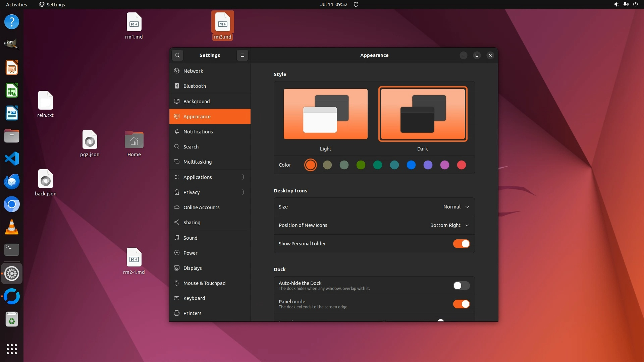
Task: Choose the blue accent color
Action: [411, 165]
